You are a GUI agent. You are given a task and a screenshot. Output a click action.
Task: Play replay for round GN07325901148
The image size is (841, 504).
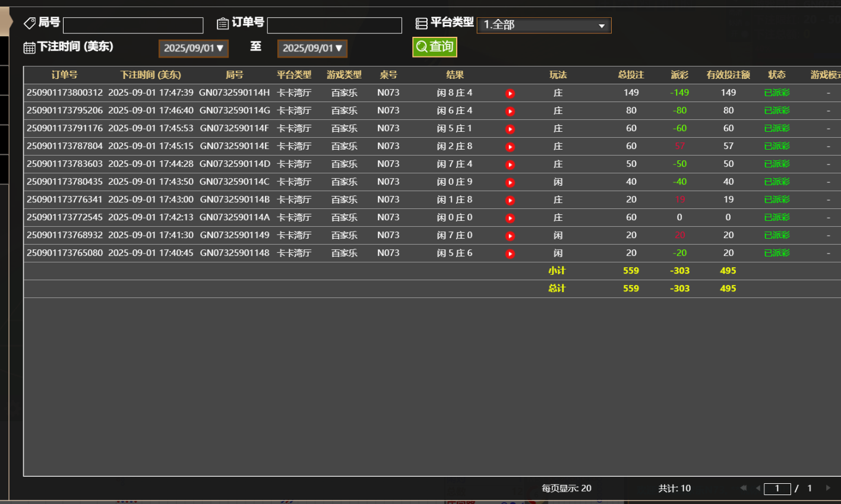point(510,253)
